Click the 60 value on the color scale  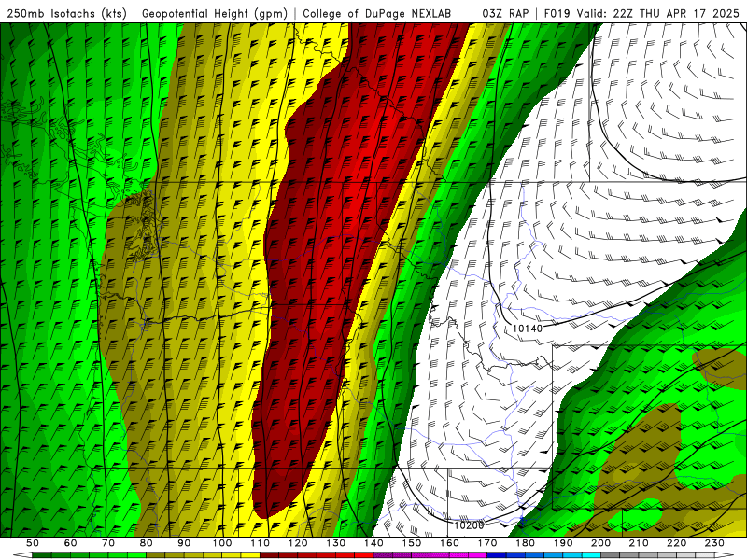pyautogui.click(x=71, y=543)
